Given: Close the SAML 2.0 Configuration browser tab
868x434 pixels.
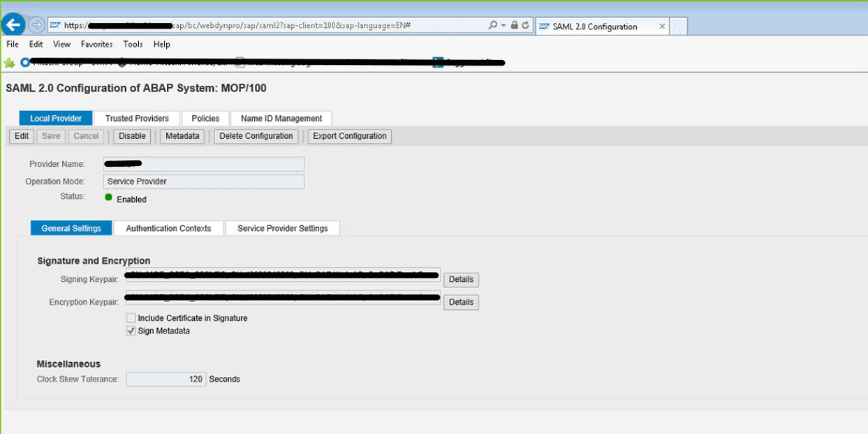Looking at the screenshot, I should [662, 27].
